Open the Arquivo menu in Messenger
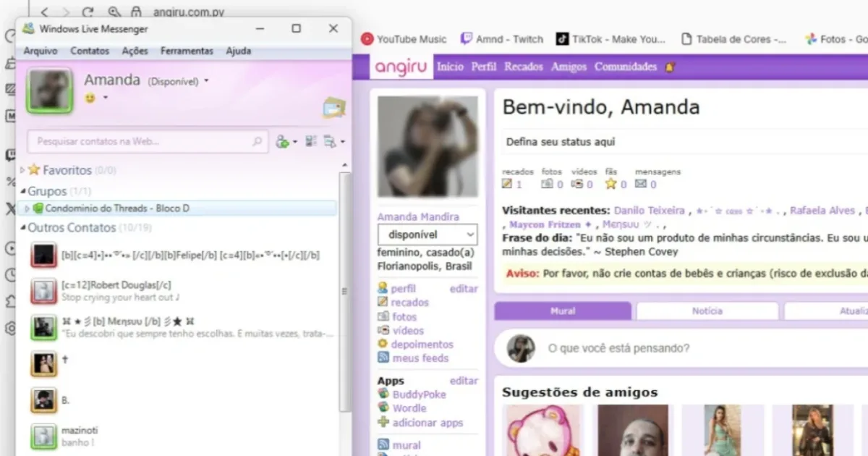This screenshot has height=456, width=868. (x=41, y=51)
